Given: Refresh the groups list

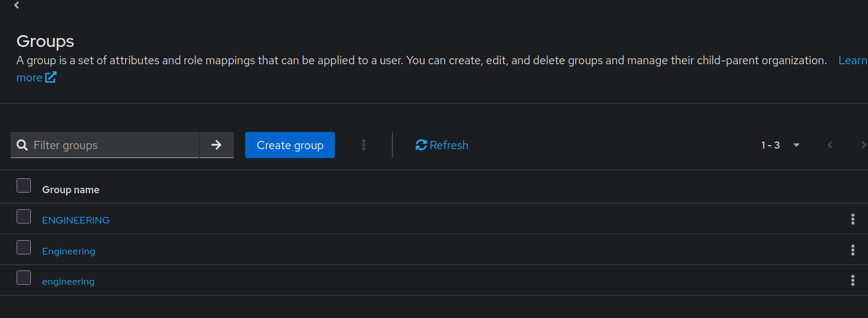Looking at the screenshot, I should [442, 145].
